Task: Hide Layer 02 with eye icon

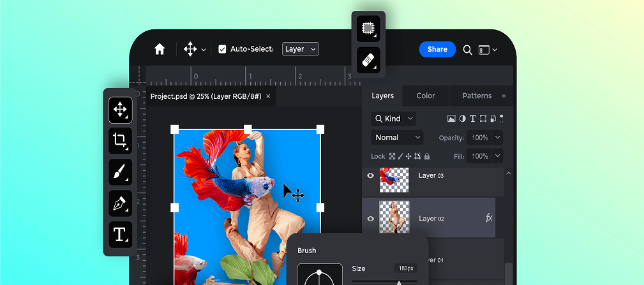Action: pyautogui.click(x=370, y=219)
